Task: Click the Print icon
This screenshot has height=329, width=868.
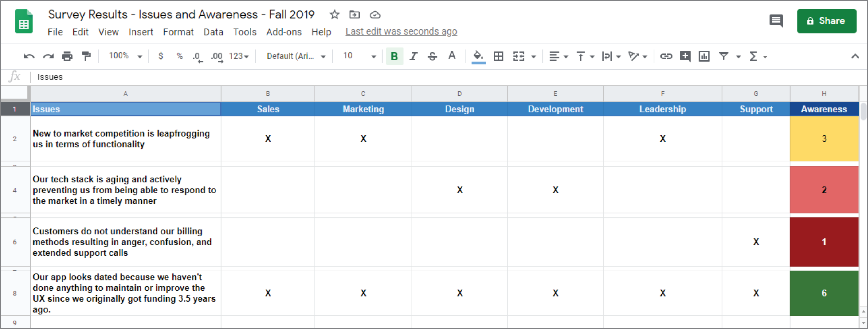Action: pyautogui.click(x=67, y=56)
